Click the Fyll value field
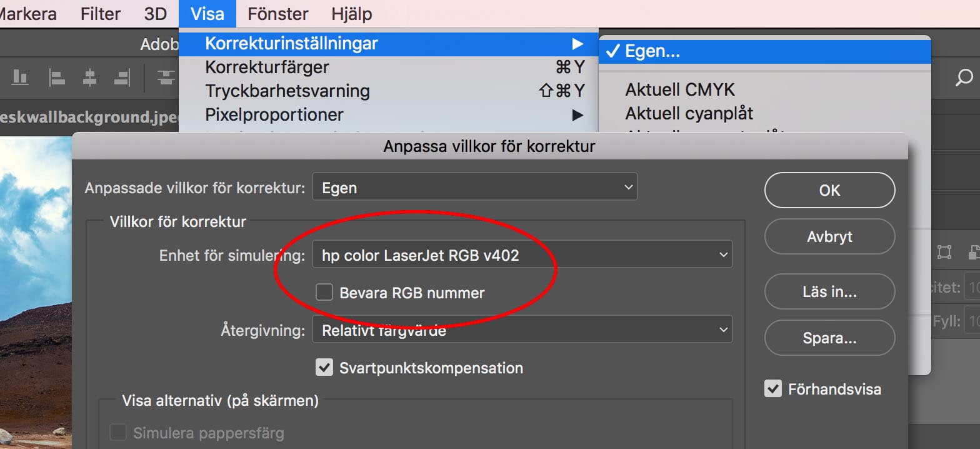Screen dimensions: 980x449 click(972, 322)
